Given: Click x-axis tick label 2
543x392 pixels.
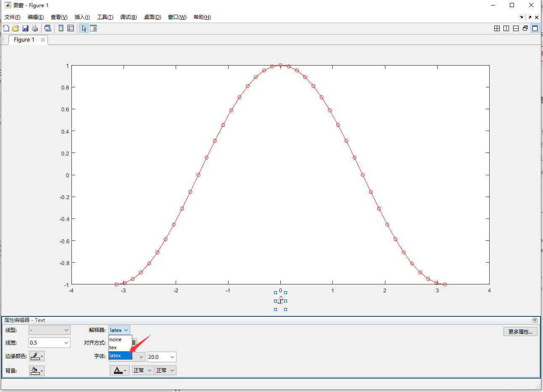Looking at the screenshot, I should [385, 290].
